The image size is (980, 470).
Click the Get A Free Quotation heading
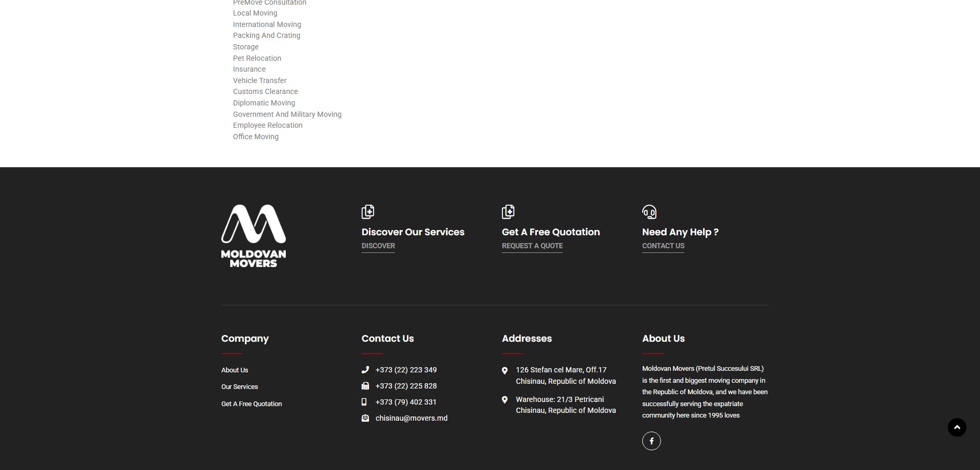click(551, 232)
